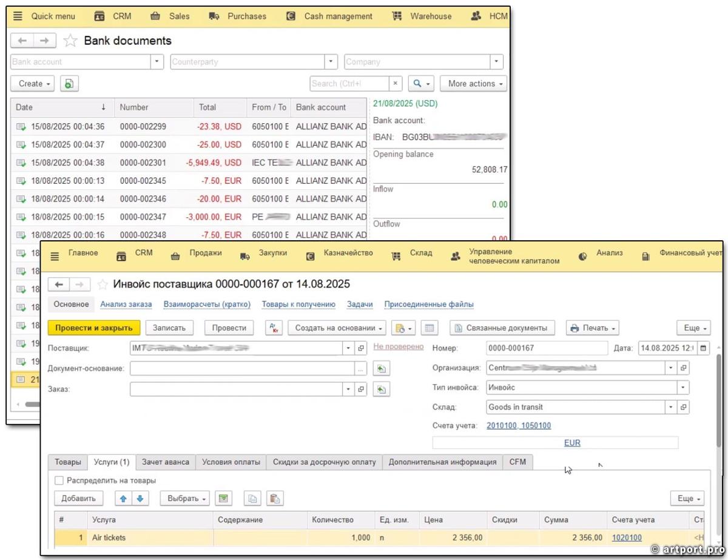
Task: Open supplier card icon beside Поставщик field
Action: point(362,348)
